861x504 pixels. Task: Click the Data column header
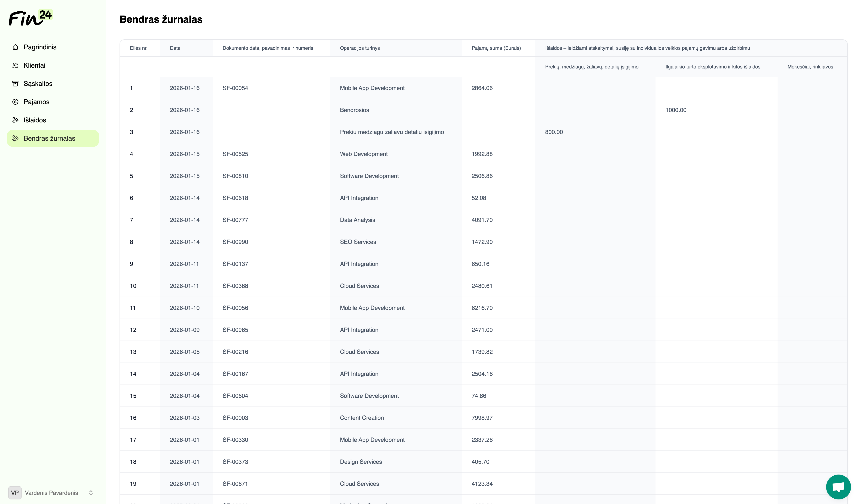[x=175, y=48]
